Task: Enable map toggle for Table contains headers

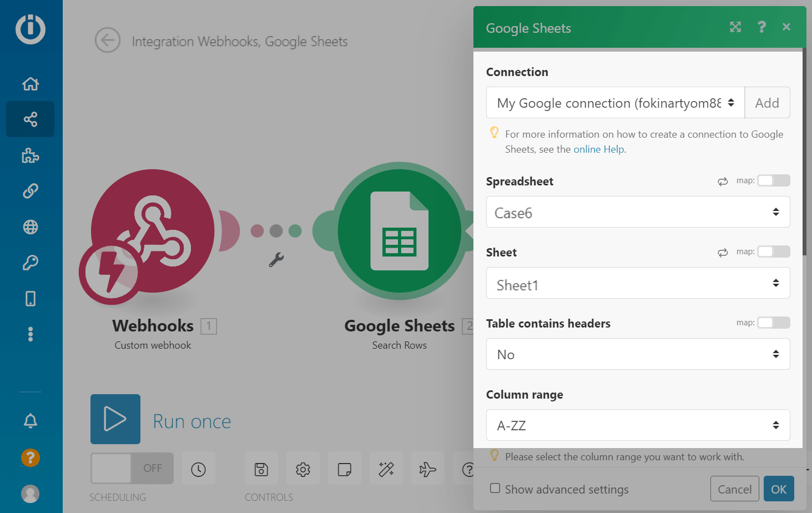Action: click(773, 323)
